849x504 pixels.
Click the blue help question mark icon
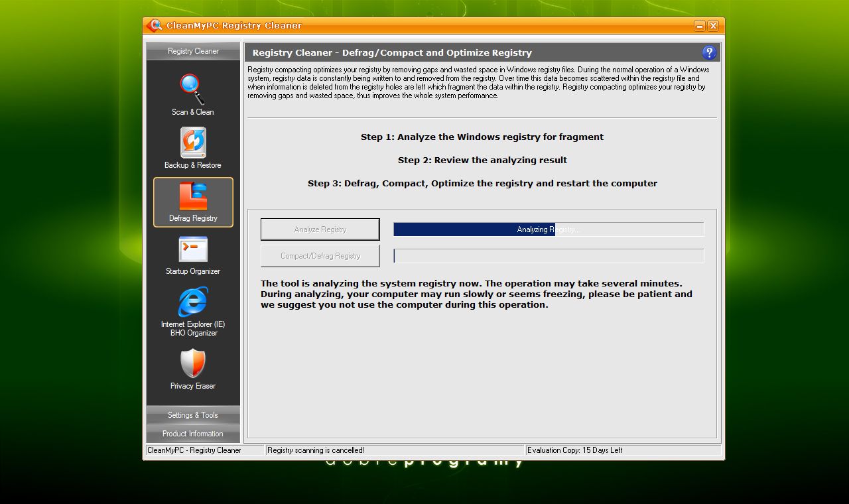[709, 52]
